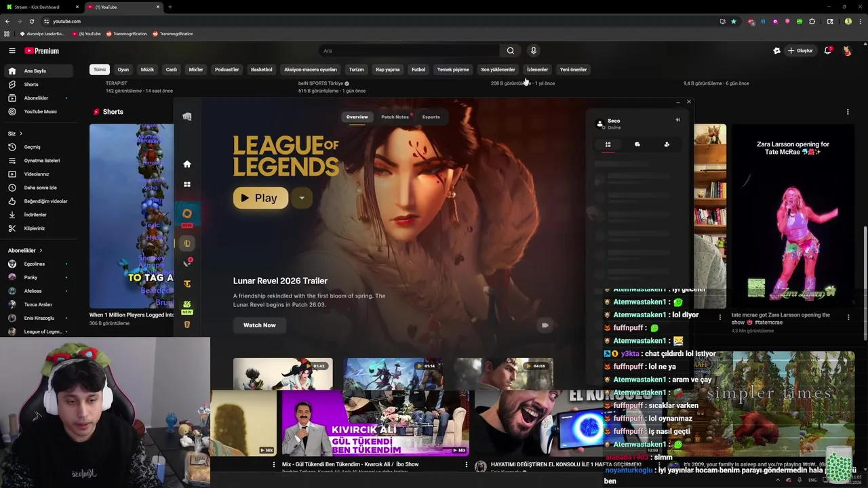Viewport: 868px width, 488px height.
Task: Go to Riot Client home icon
Action: click(x=187, y=164)
